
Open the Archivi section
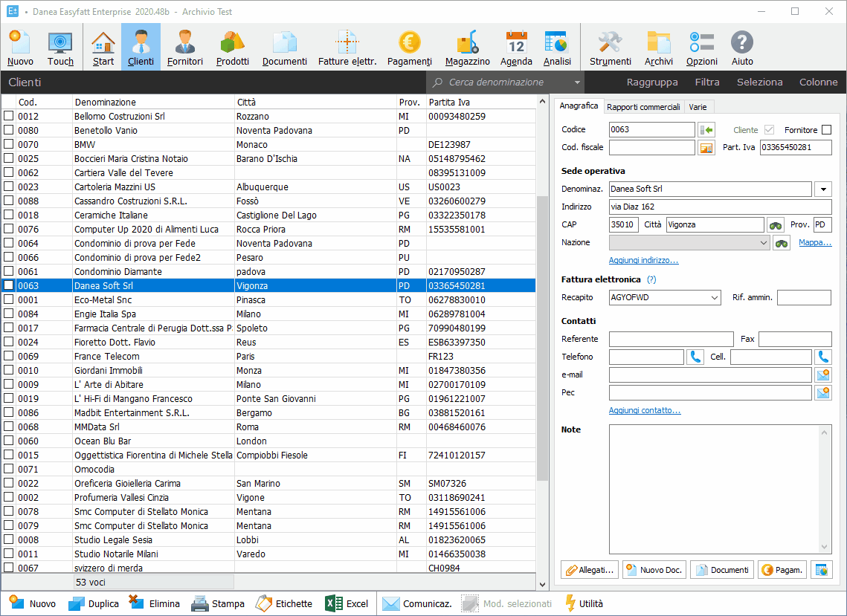pos(658,48)
